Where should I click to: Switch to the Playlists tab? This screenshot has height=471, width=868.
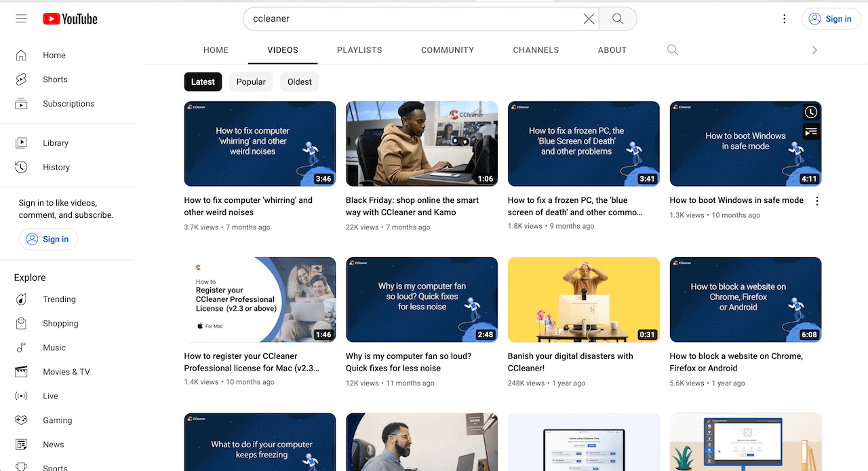pyautogui.click(x=359, y=50)
